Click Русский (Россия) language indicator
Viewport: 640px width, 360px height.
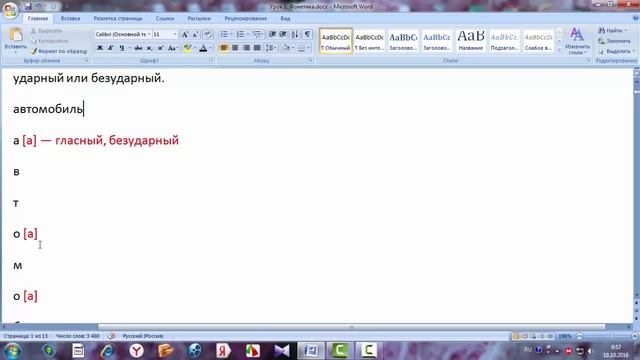tap(143, 336)
